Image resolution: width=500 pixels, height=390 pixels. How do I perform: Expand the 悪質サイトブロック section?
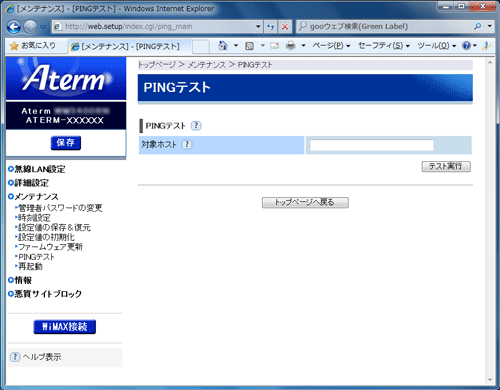tap(45, 294)
